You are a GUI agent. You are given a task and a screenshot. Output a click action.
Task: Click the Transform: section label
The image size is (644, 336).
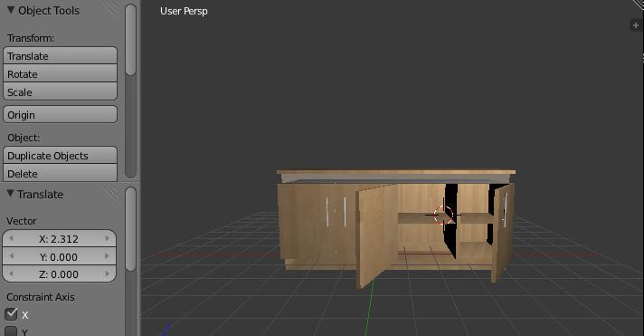[x=31, y=38]
